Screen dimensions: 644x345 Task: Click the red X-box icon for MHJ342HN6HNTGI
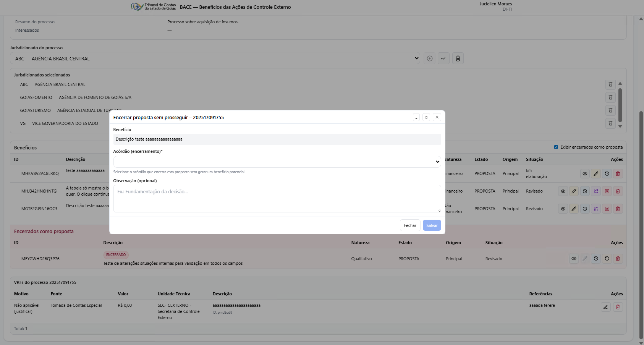coord(607,191)
